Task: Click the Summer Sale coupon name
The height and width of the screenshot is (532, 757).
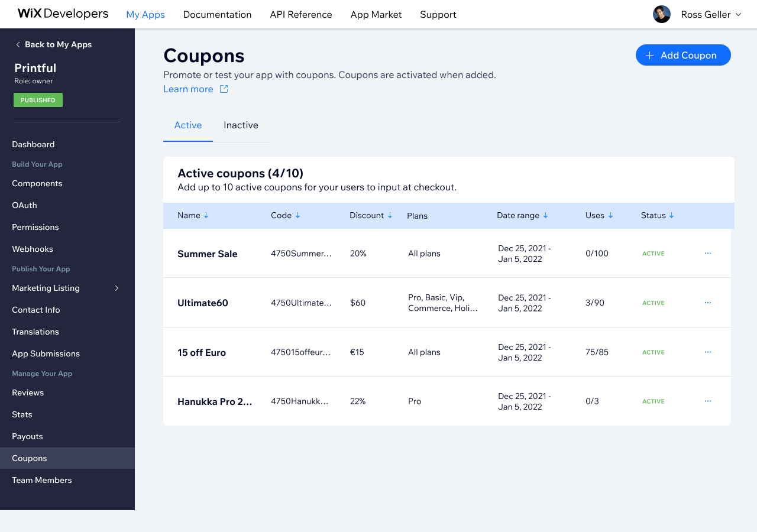Action: [x=208, y=254]
